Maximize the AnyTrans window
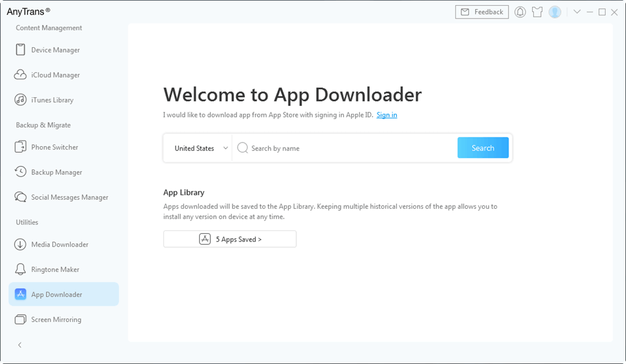The height and width of the screenshot is (364, 626). [602, 12]
